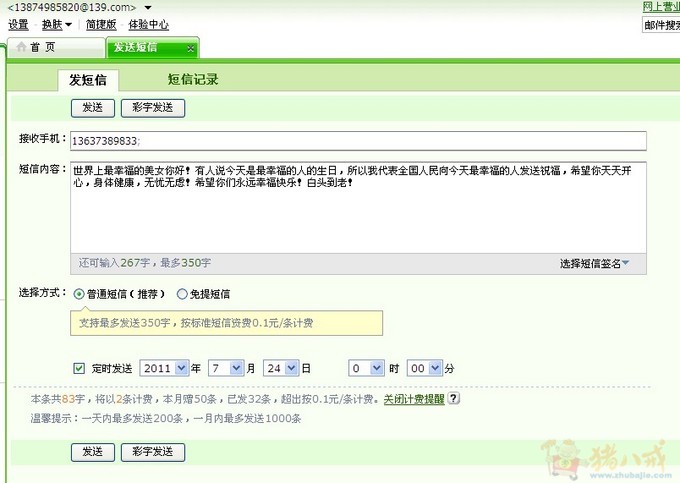Click the 温馨提示 daily limit text
Image resolution: width=680 pixels, height=483 pixels.
tap(166, 418)
